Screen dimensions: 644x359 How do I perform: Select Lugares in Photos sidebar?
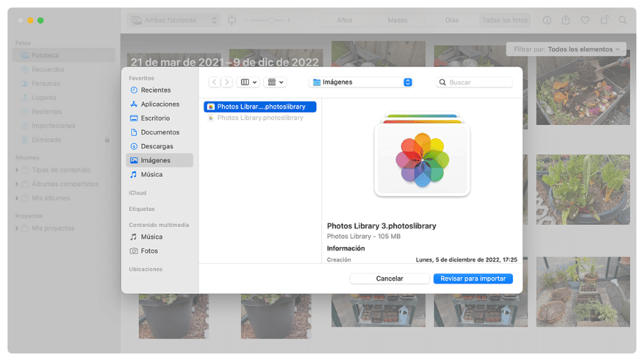coord(63,97)
